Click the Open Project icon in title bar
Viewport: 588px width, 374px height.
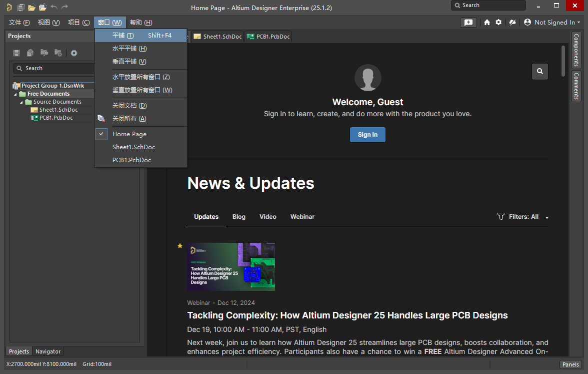click(43, 7)
